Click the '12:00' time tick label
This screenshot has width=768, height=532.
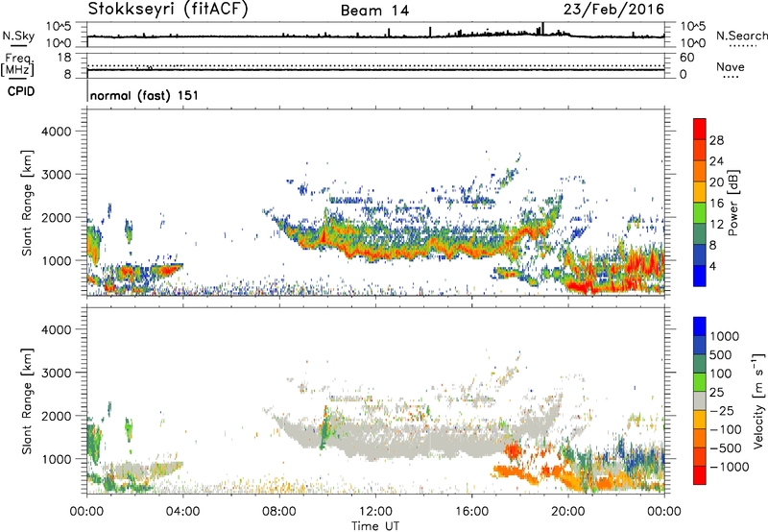375,511
